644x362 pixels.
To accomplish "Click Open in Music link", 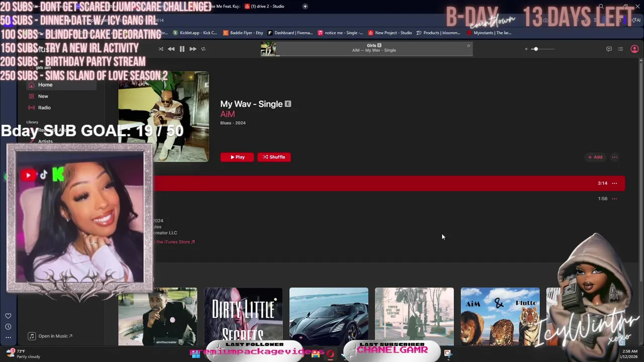I will (50, 336).
